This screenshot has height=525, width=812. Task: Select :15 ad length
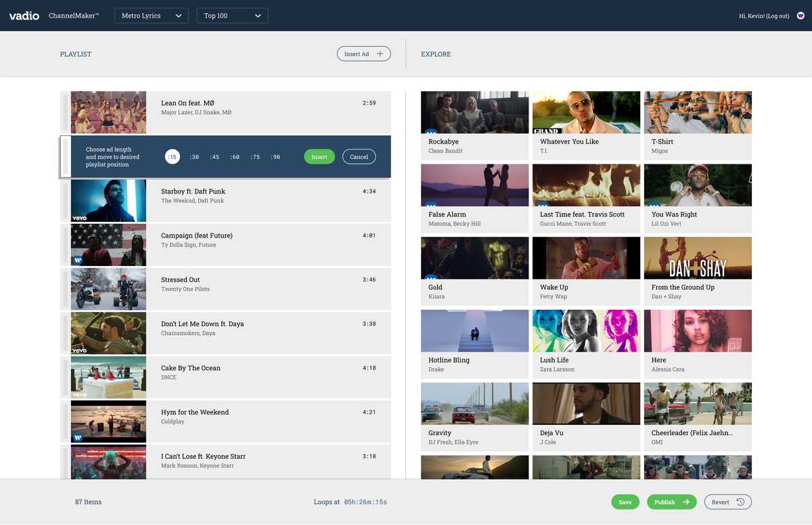[173, 157]
